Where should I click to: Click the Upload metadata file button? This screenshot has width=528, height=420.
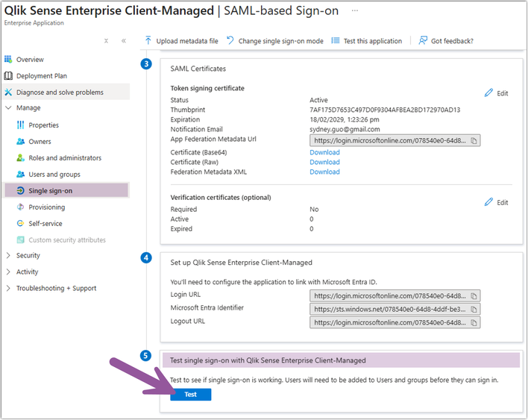pyautogui.click(x=182, y=41)
